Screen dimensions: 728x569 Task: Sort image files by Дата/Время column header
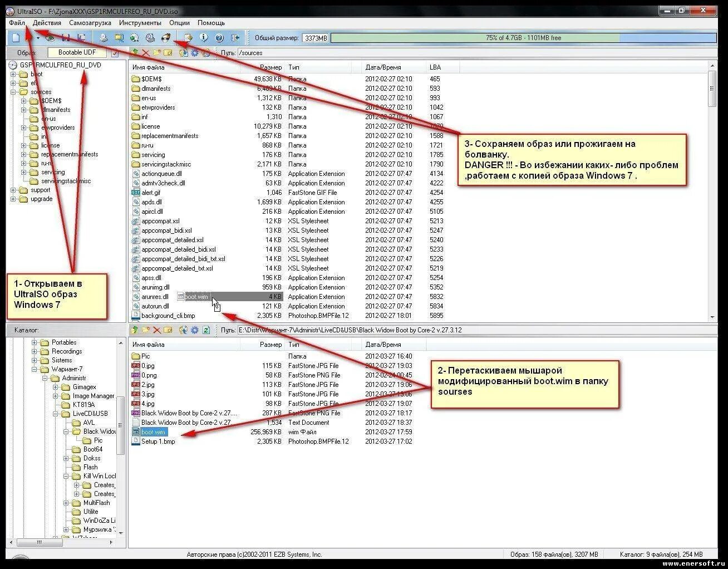393,67
